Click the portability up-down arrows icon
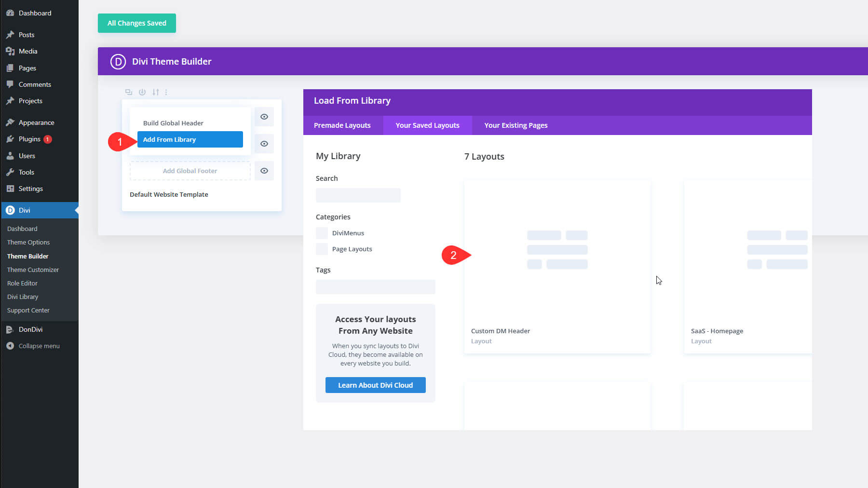 [155, 92]
